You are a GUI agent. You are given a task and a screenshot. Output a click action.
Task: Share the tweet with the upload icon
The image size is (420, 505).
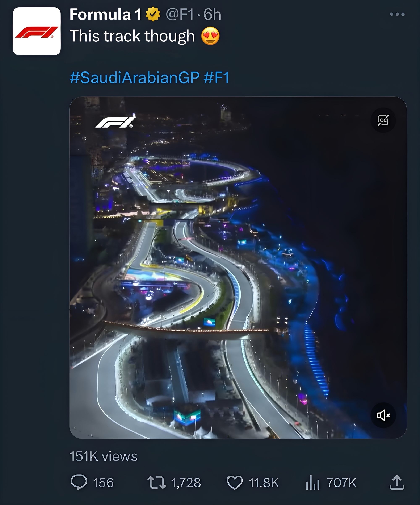[397, 482]
